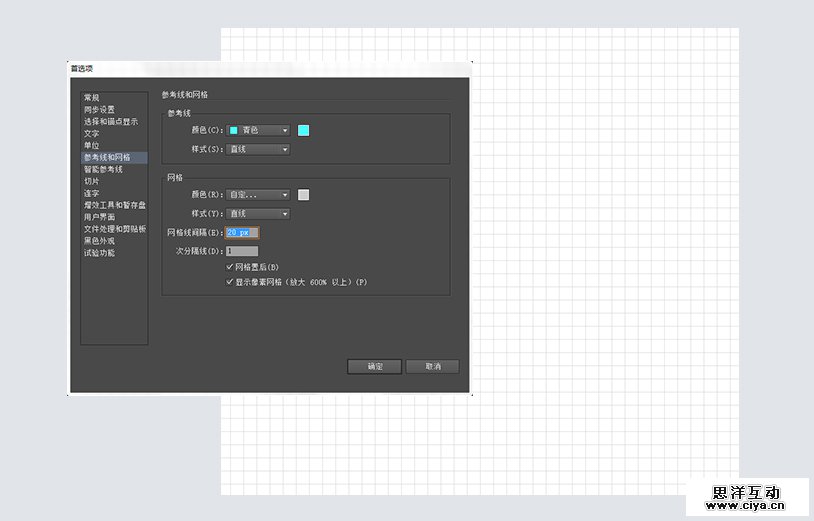Expand the grid 样式(Y) dropdown
Screen dimensions: 814x521
[258, 214]
